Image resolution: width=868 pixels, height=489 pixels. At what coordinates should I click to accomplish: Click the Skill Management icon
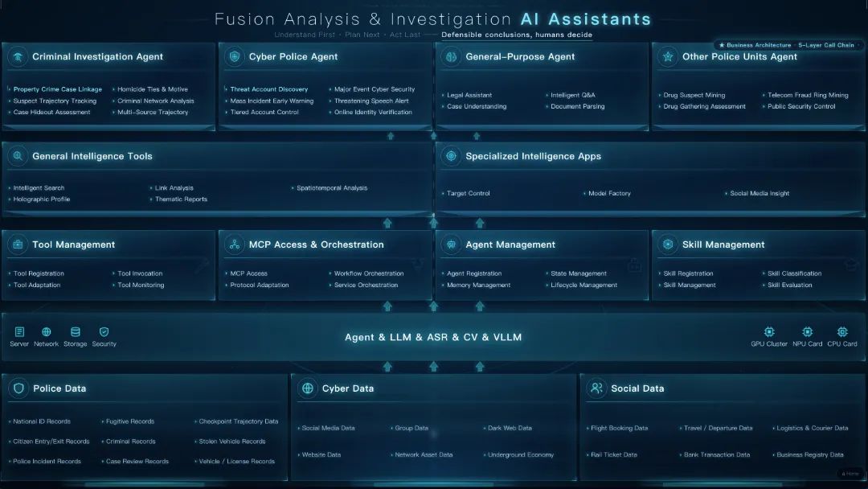coord(668,244)
